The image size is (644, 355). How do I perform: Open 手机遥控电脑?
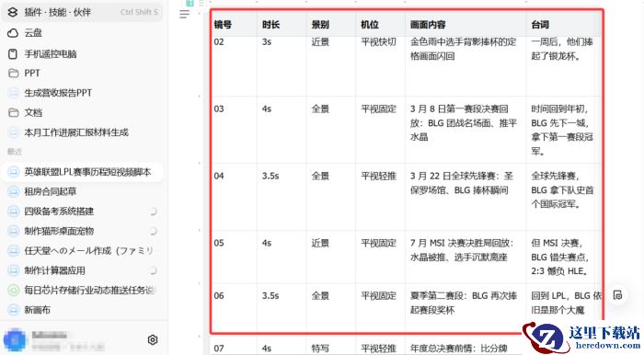pos(82,53)
